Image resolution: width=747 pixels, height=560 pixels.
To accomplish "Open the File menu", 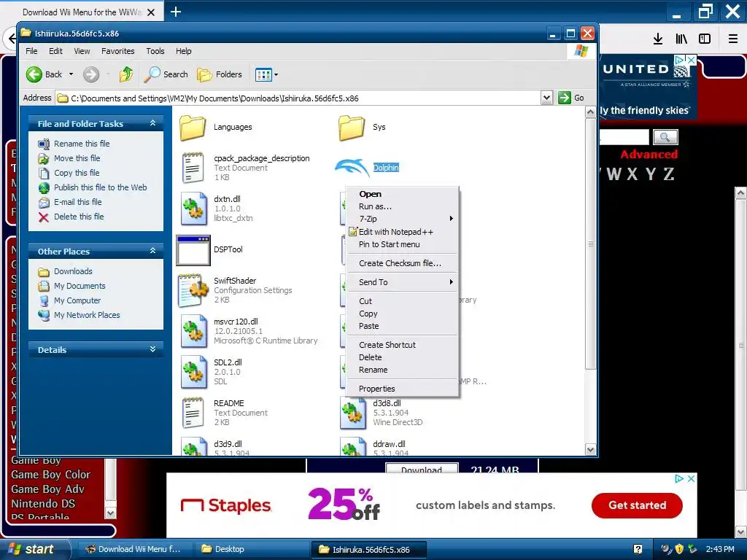I will click(x=31, y=51).
